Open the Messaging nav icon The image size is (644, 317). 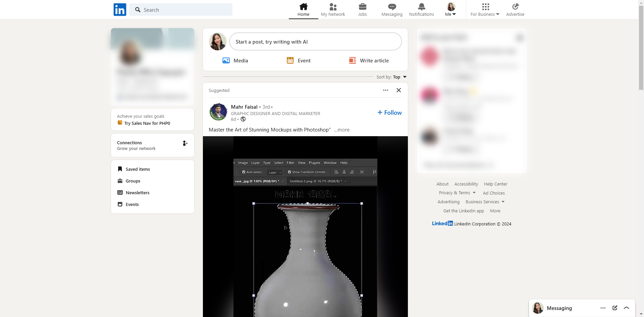point(392,7)
